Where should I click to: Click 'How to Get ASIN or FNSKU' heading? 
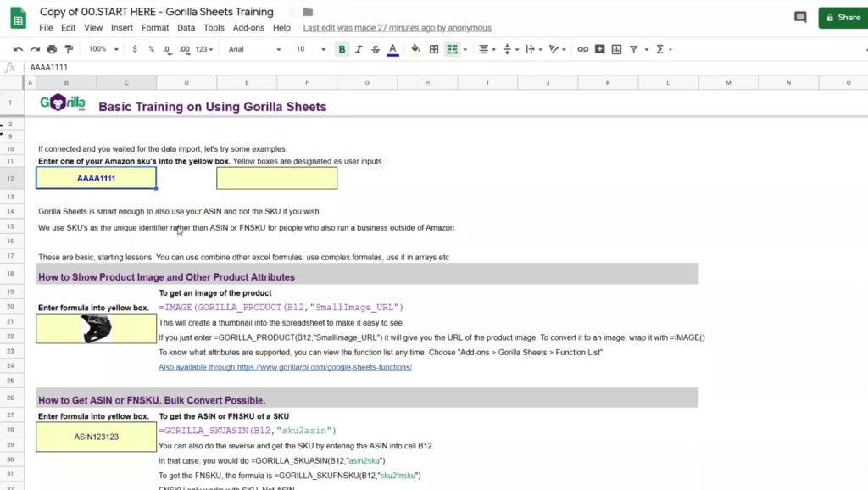152,400
